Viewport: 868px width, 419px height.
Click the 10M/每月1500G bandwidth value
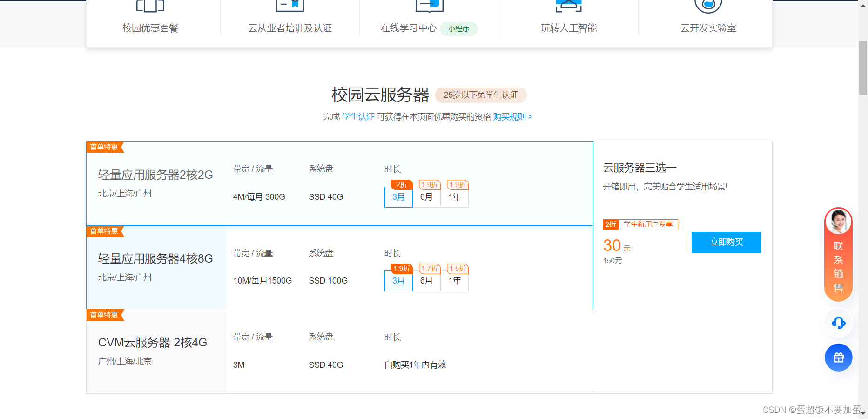pos(262,281)
